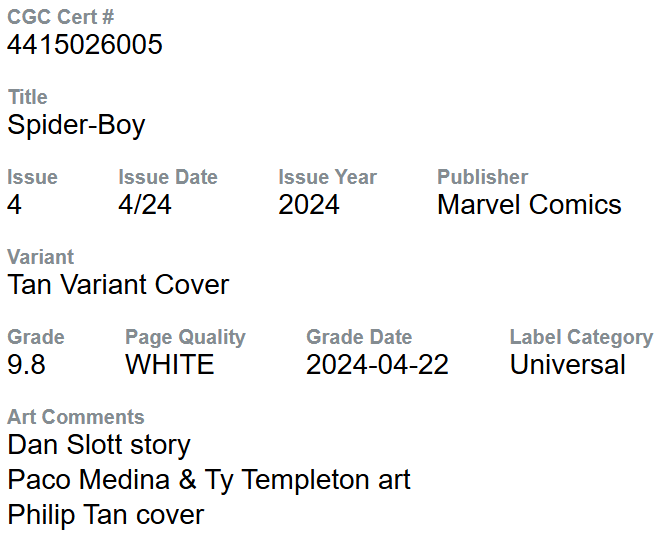Click the grade date 2024-04-22

[377, 365]
